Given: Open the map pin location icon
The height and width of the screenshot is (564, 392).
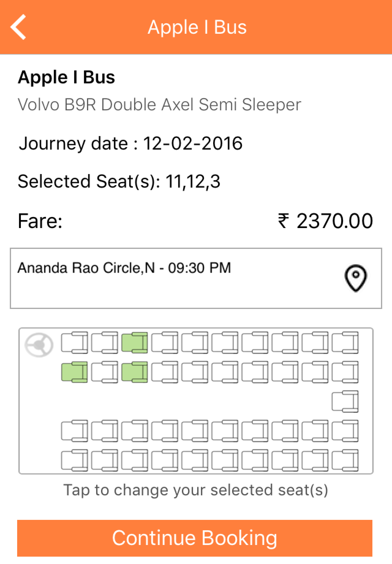Looking at the screenshot, I should point(356,278).
